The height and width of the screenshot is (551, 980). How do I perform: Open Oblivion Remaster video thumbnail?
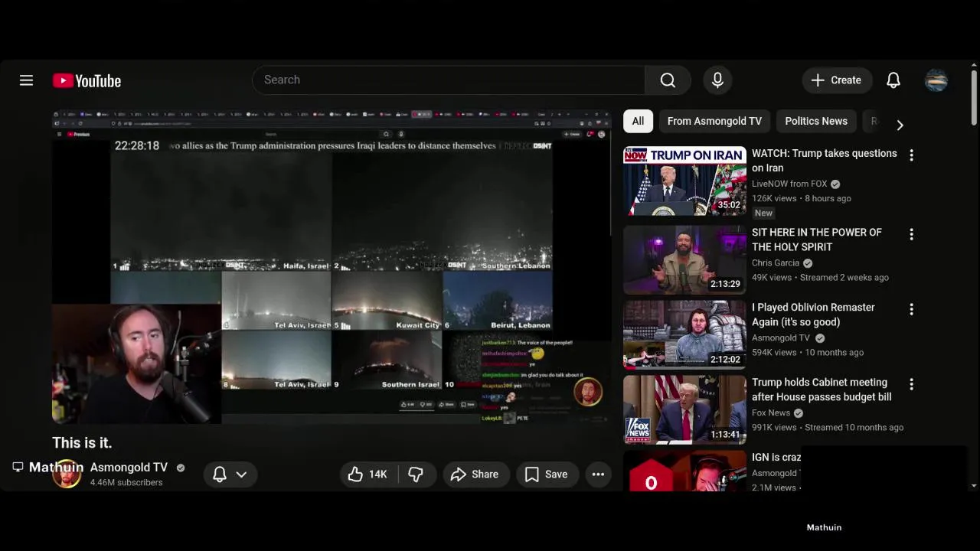pyautogui.click(x=684, y=334)
